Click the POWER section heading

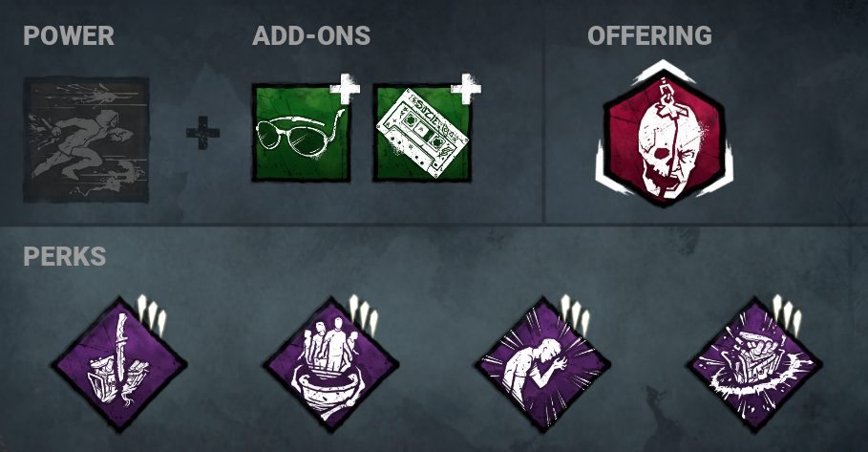coord(69,36)
